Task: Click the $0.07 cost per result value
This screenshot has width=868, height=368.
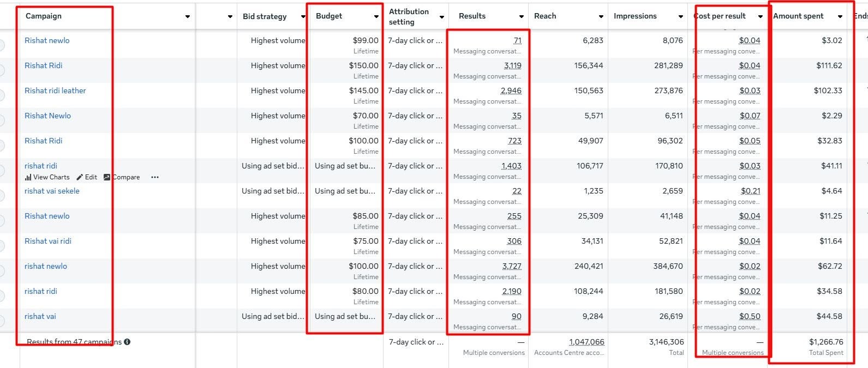Action: [750, 116]
